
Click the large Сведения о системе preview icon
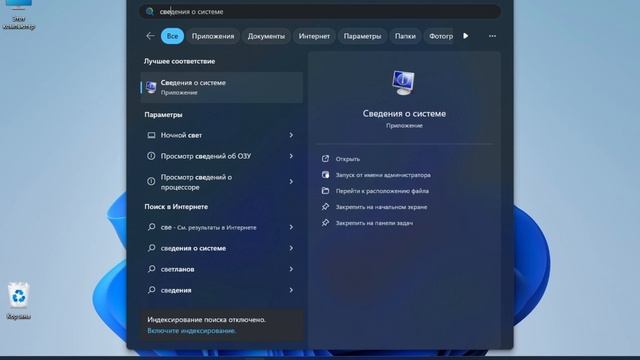(404, 82)
